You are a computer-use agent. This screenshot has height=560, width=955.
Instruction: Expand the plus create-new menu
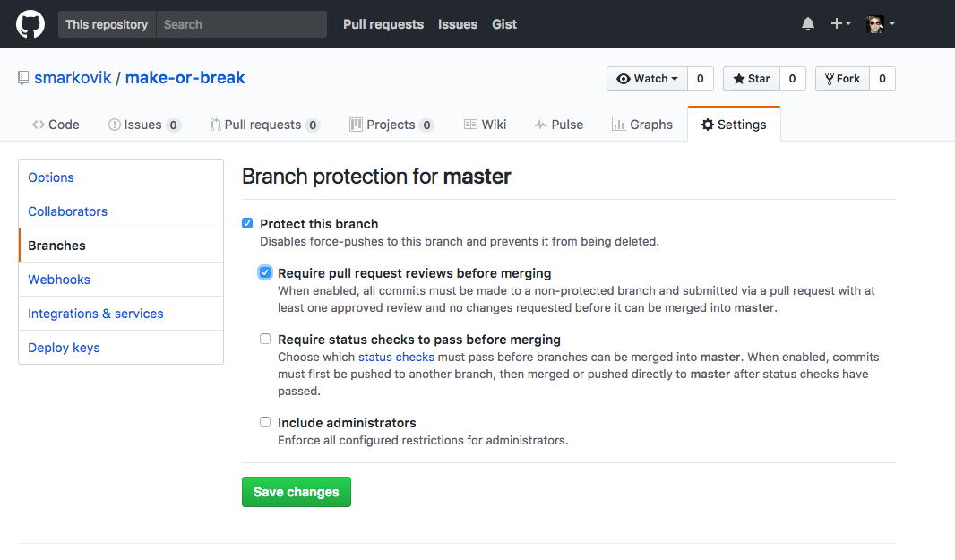[840, 24]
